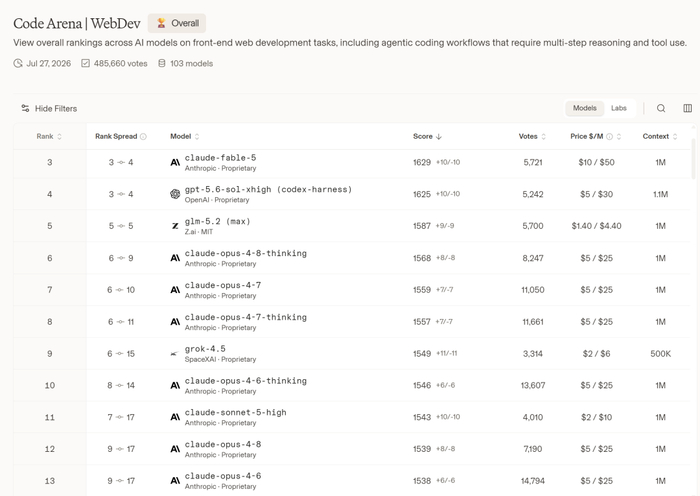
Task: Click the Anthropic logo beside claude-opus-4-6
Action: [175, 481]
